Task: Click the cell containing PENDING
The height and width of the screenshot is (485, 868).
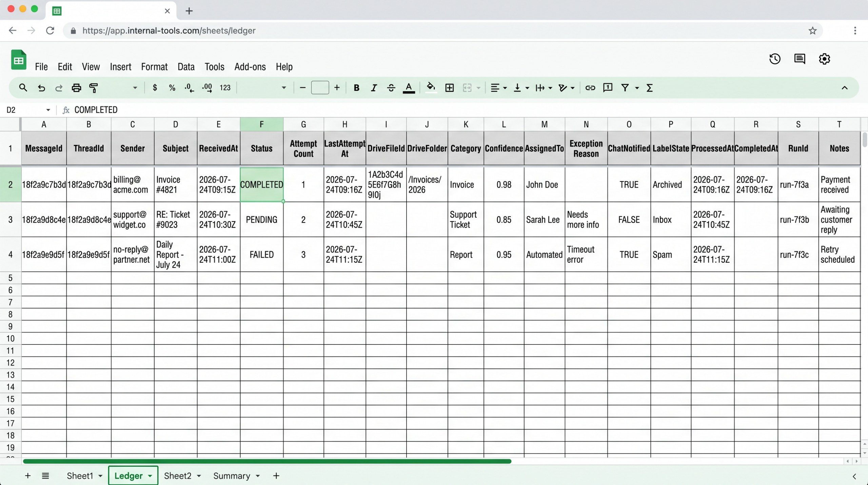Action: [x=261, y=220]
